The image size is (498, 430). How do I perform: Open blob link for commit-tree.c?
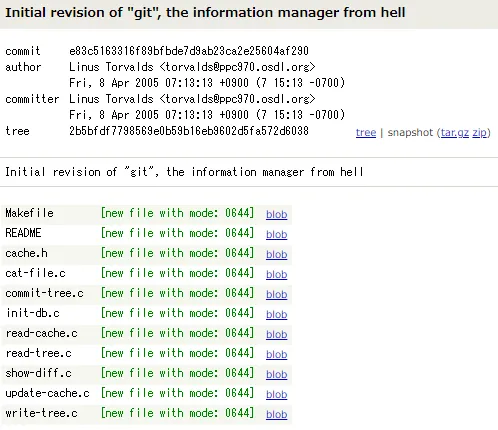pos(276,294)
